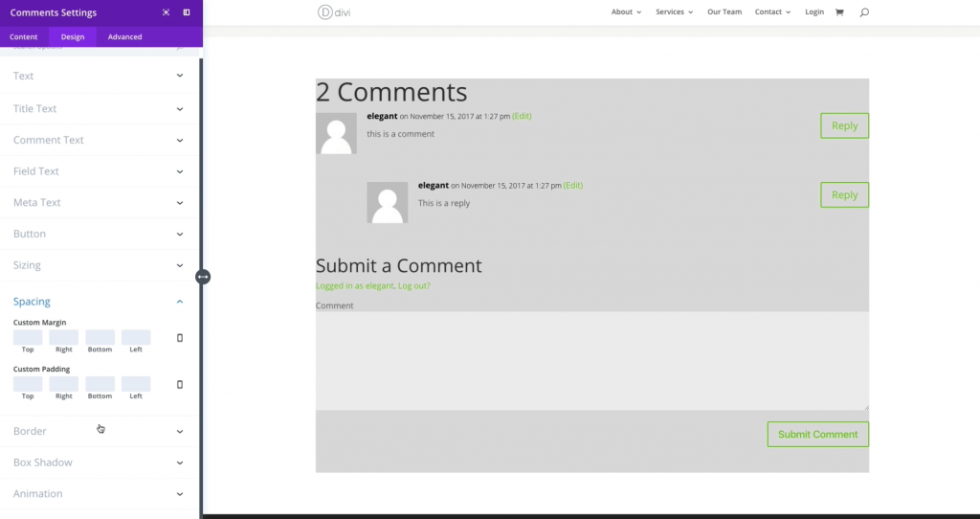Collapse the Spacing settings group

(99, 302)
